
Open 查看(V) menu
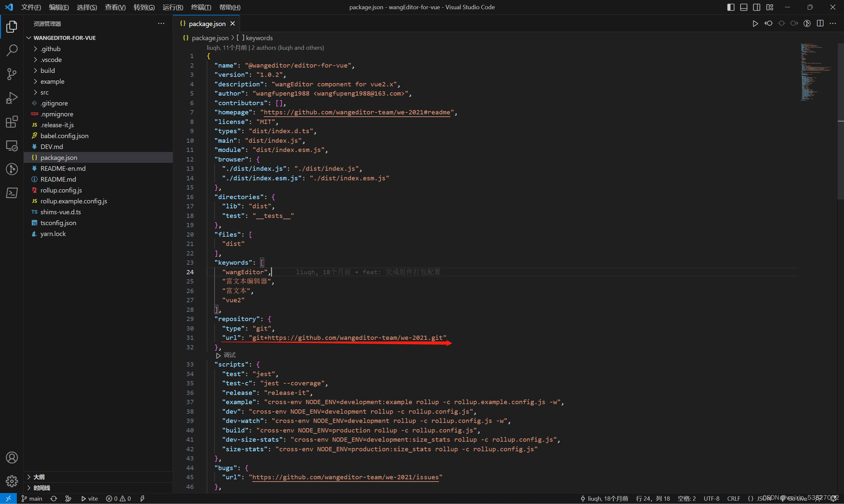pos(115,7)
